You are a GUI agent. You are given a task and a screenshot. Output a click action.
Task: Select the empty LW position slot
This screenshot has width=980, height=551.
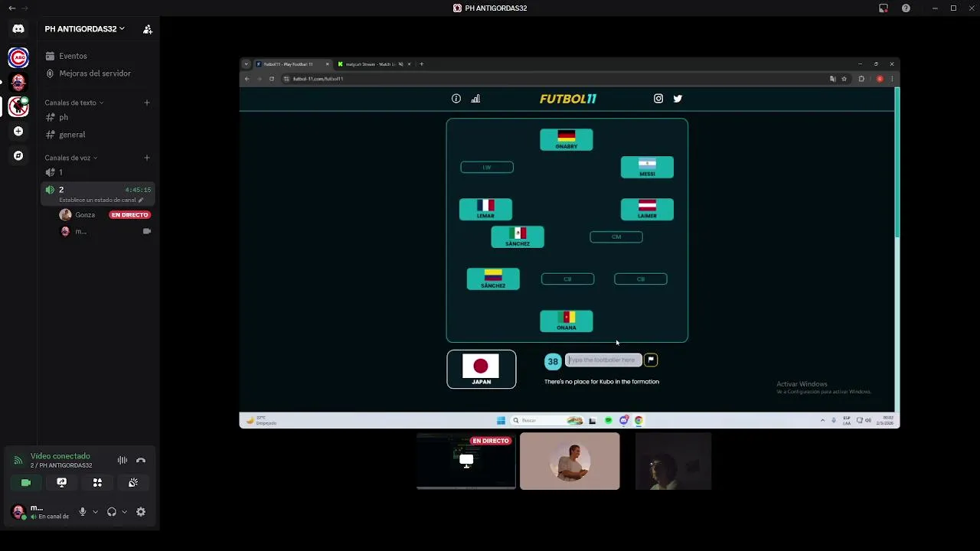tap(487, 167)
